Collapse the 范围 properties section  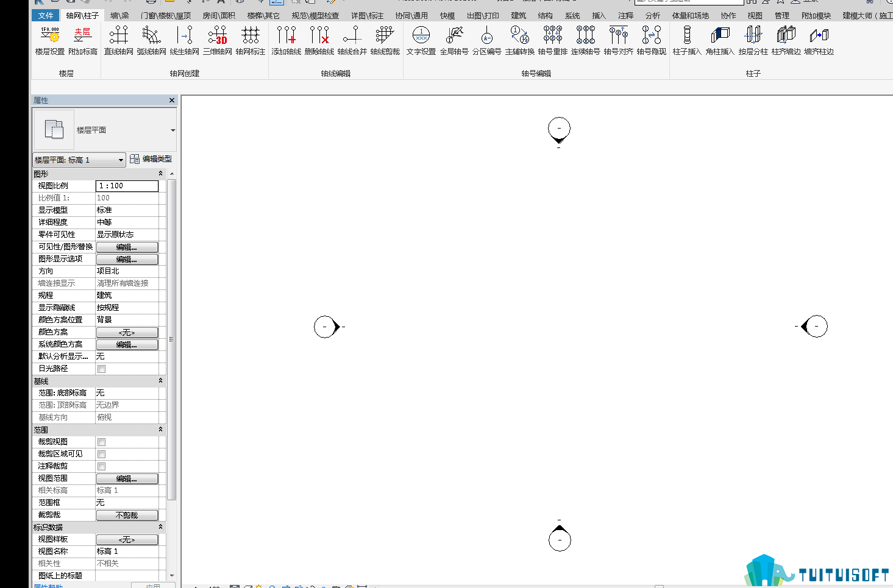pos(161,430)
